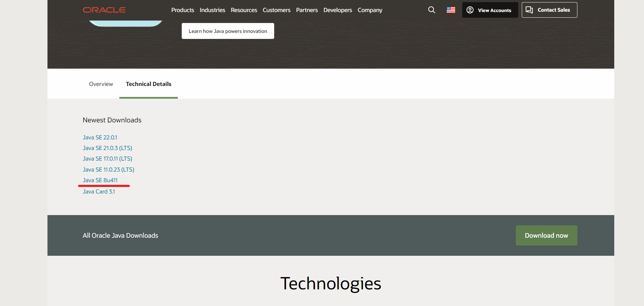Click the All Oracle Java Downloads text

(120, 235)
